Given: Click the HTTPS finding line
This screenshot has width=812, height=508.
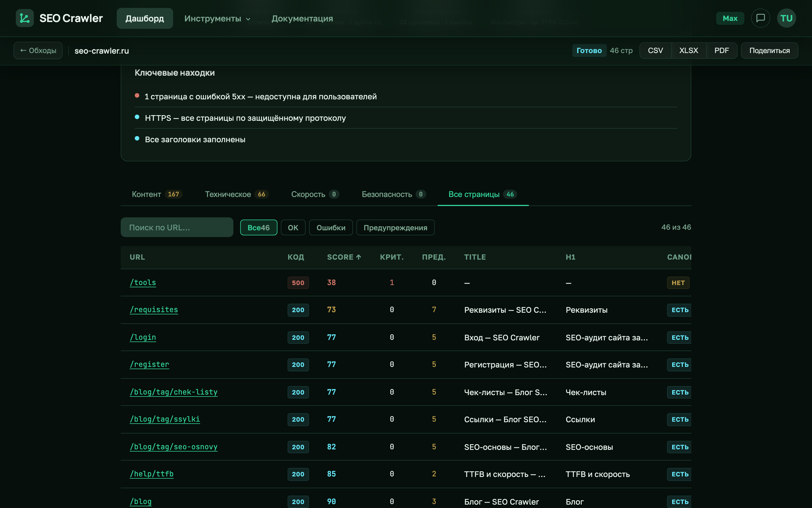Looking at the screenshot, I should pyautogui.click(x=245, y=118).
